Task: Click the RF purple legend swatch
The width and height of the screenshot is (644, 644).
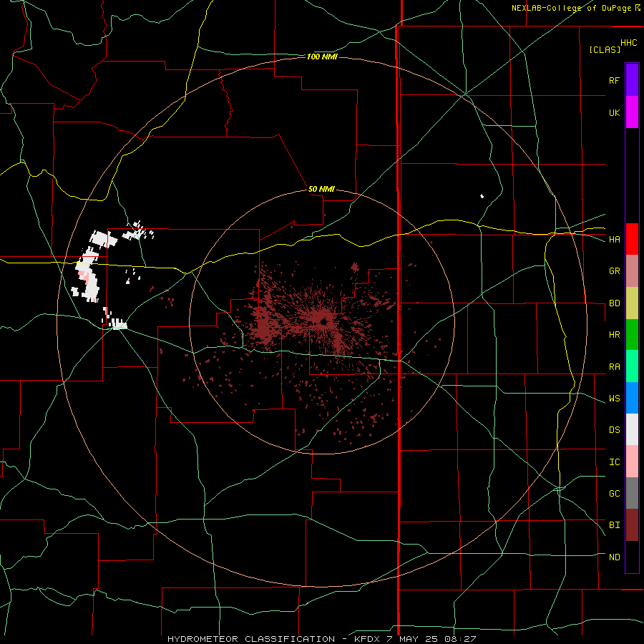Action: [x=632, y=80]
